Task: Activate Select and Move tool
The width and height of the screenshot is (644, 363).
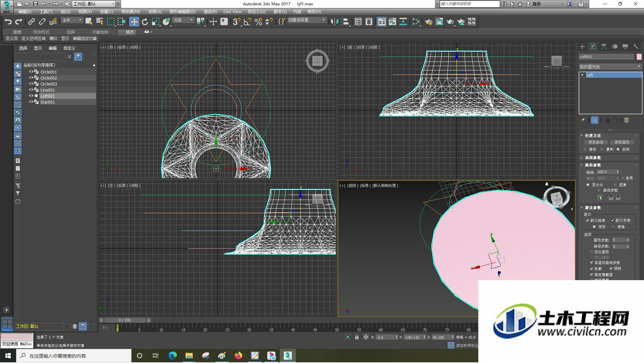Action: point(134,22)
